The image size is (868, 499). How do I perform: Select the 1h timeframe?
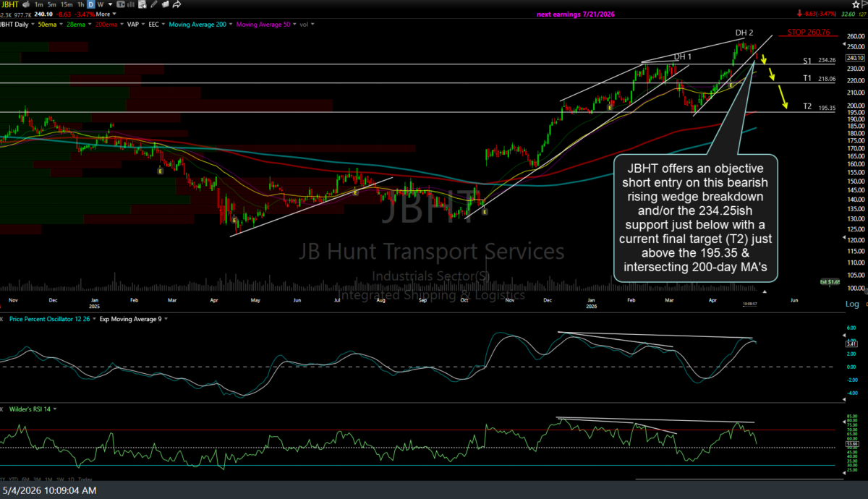(x=81, y=4)
